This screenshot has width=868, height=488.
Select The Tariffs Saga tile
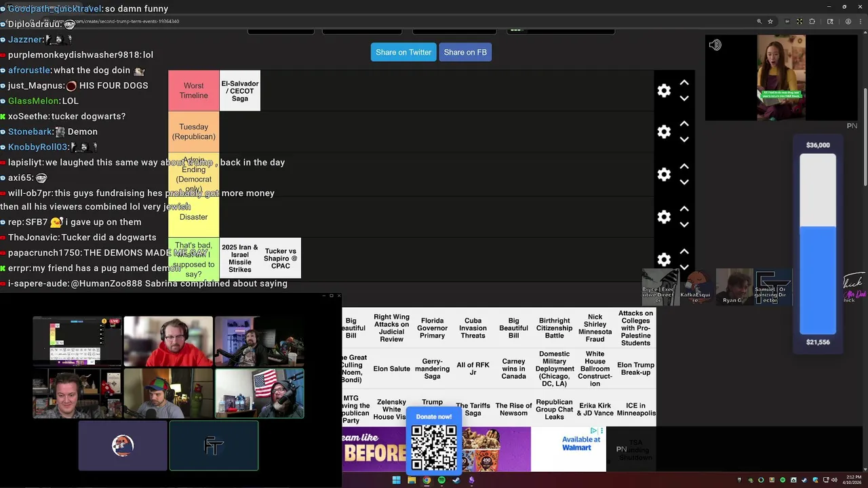pos(473,409)
